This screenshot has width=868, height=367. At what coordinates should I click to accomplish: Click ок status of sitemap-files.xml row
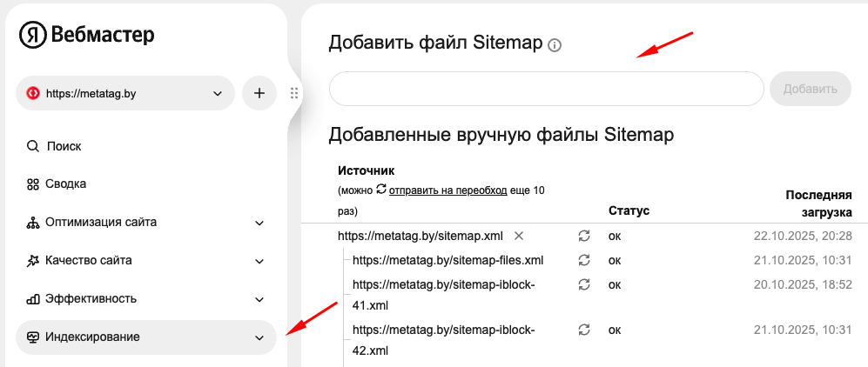[x=615, y=260]
